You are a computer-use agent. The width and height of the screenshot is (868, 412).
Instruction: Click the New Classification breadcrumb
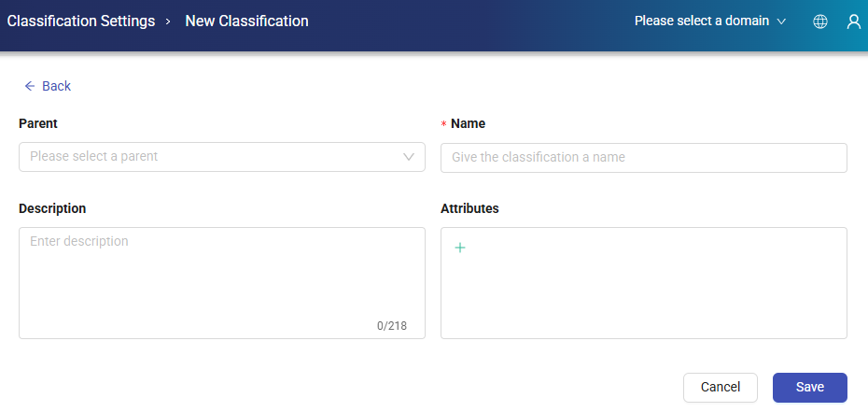(246, 21)
